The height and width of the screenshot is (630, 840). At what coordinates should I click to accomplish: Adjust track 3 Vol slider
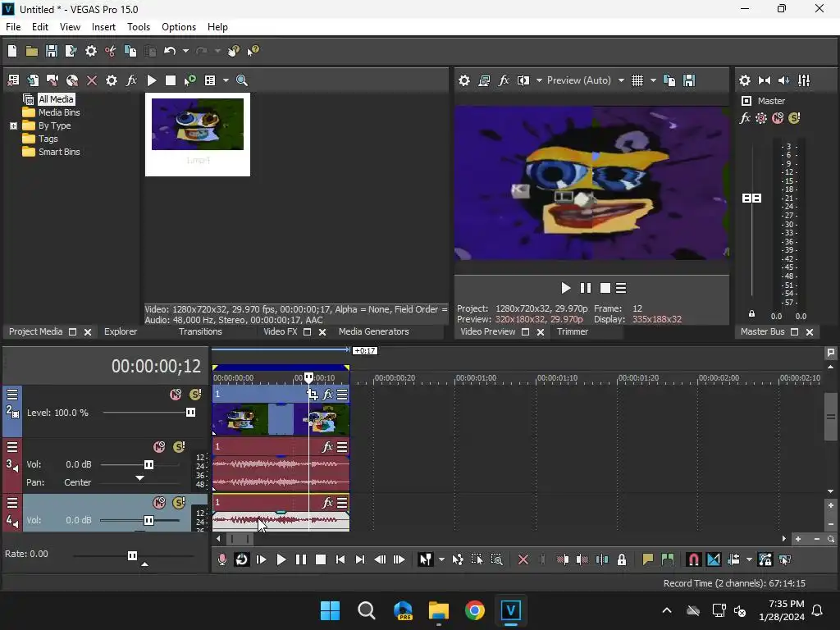(x=149, y=464)
